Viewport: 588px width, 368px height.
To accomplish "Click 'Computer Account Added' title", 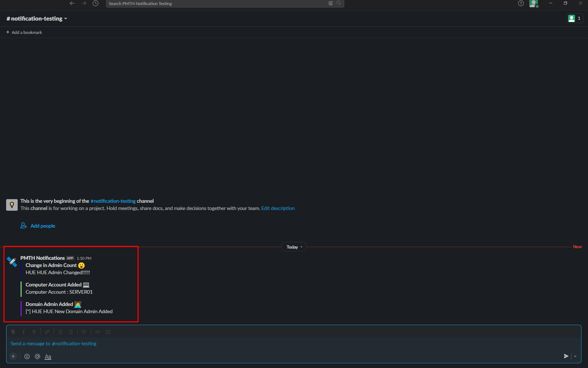I will pos(53,285).
